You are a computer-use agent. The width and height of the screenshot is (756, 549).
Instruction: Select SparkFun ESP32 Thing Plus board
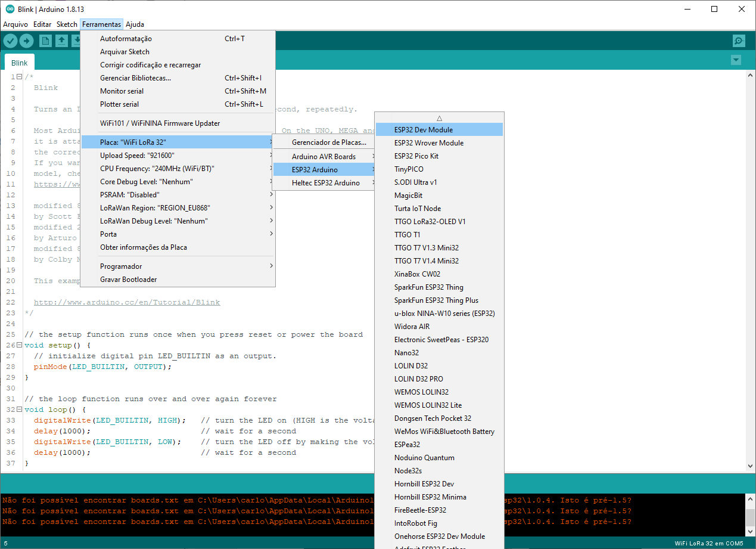(x=440, y=300)
